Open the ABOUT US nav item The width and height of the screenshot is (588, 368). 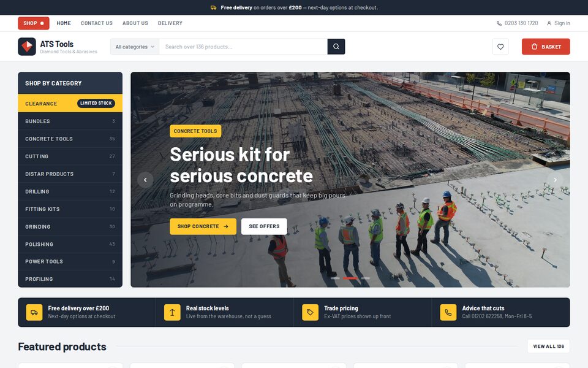(x=135, y=23)
